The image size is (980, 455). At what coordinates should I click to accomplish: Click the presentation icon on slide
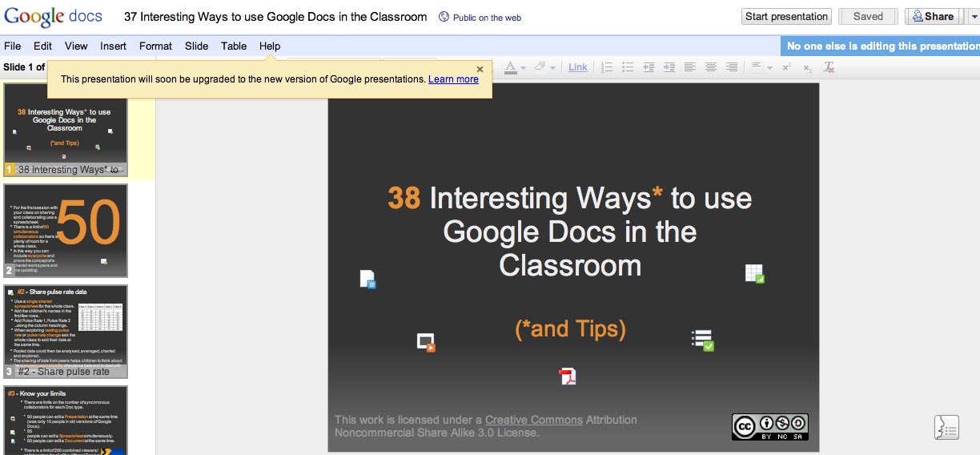point(426,342)
